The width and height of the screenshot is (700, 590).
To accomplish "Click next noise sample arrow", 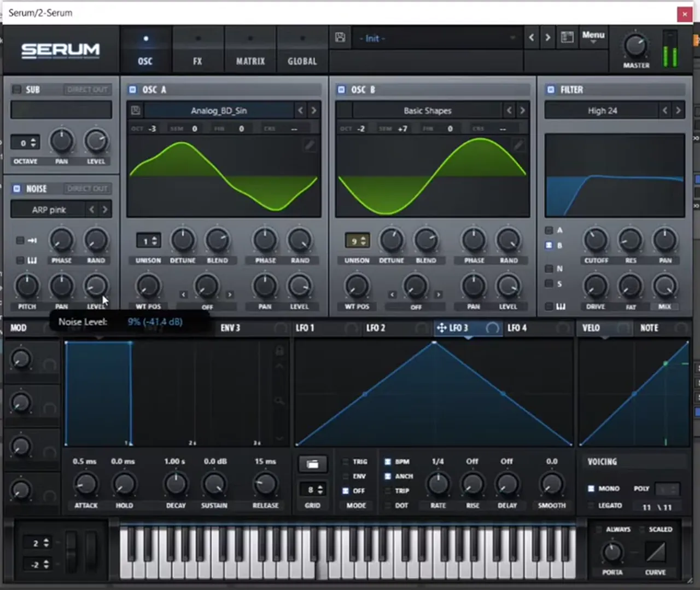I will tap(105, 210).
